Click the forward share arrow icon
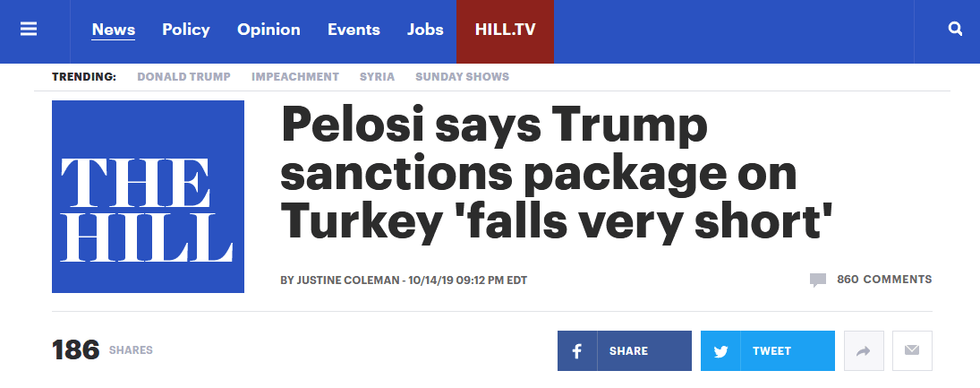The height and width of the screenshot is (388, 980). pyautogui.click(x=864, y=351)
